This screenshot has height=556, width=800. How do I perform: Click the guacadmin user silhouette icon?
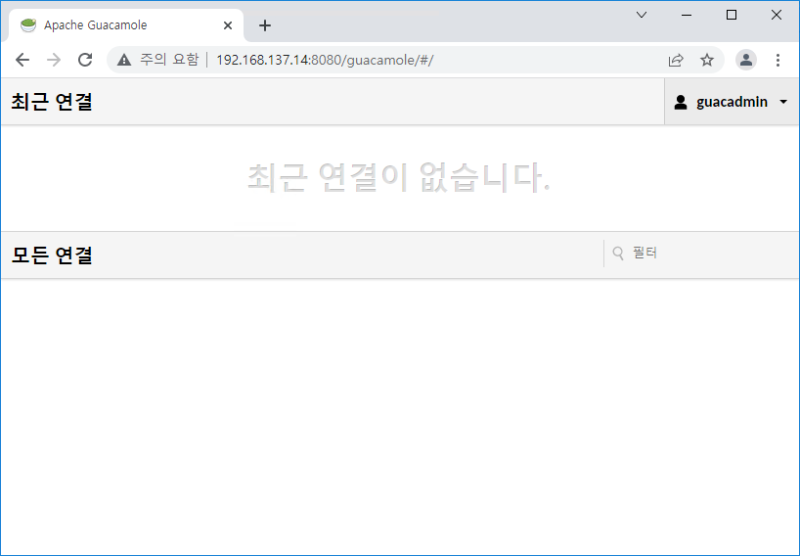pyautogui.click(x=681, y=102)
